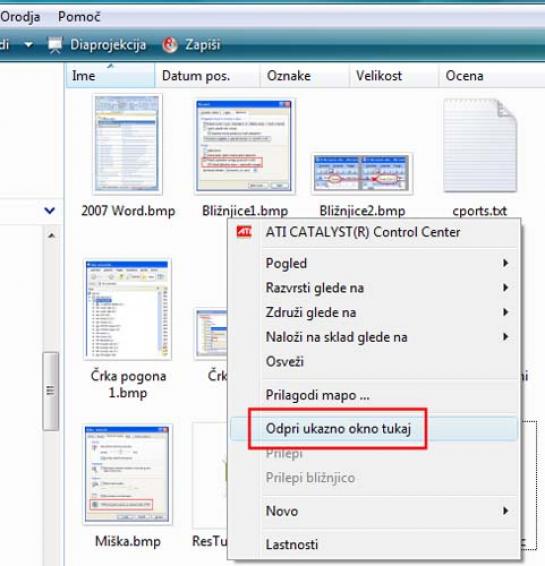Select the Bližnjice2.bmp thumbnail
Image resolution: width=545 pixels, height=566 pixels.
coord(362,173)
